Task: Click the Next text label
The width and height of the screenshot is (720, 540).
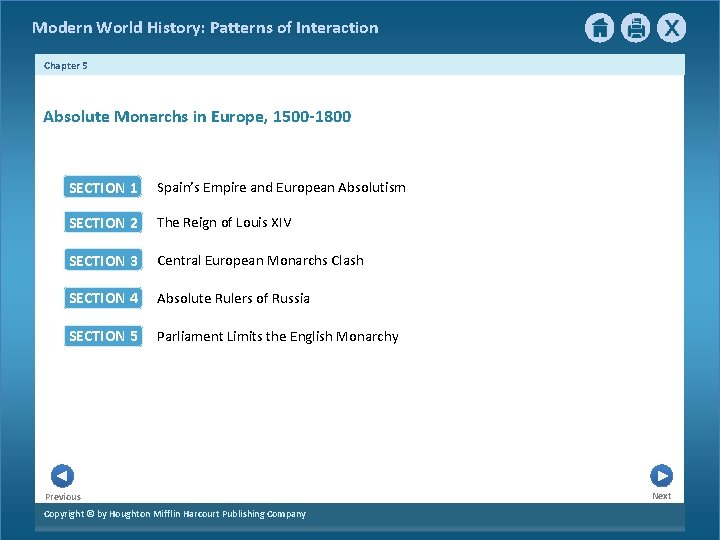Action: 662,496
